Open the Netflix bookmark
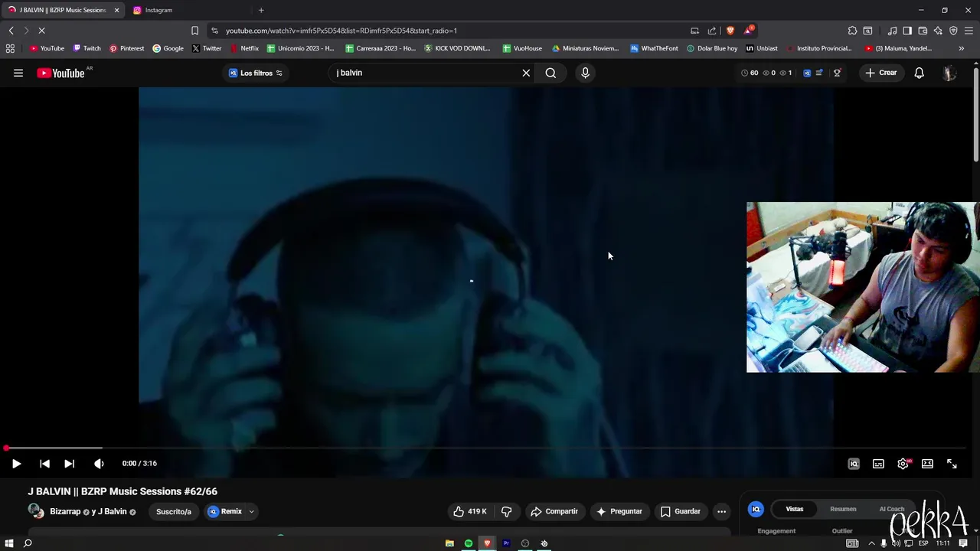This screenshot has width=980, height=551. click(x=244, y=48)
